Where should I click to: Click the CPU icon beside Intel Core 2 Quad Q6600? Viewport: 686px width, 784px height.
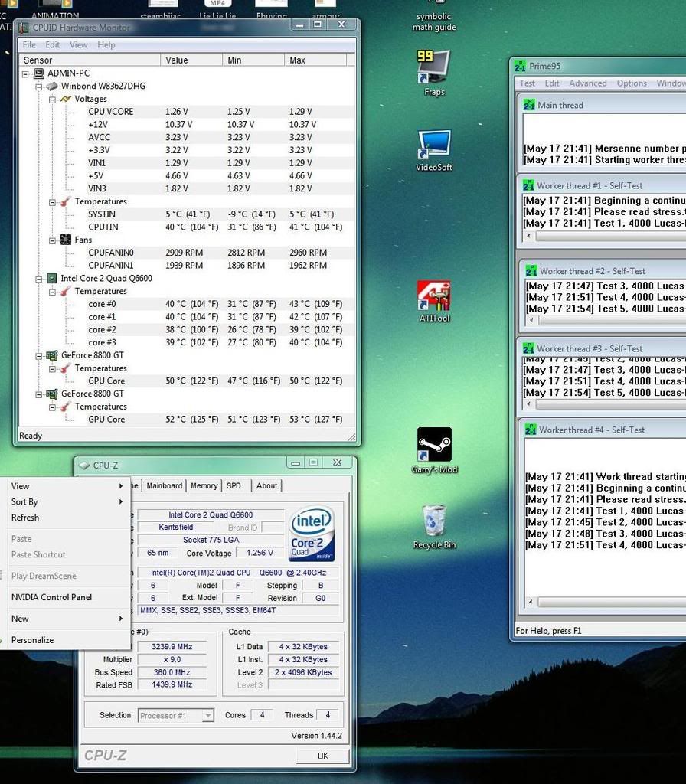coord(52,279)
